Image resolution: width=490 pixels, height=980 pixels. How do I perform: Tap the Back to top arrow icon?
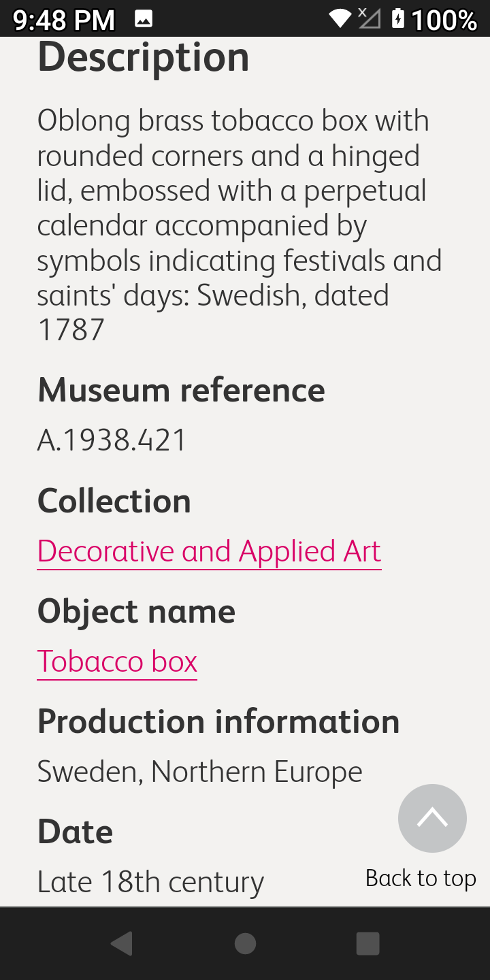[x=432, y=818]
